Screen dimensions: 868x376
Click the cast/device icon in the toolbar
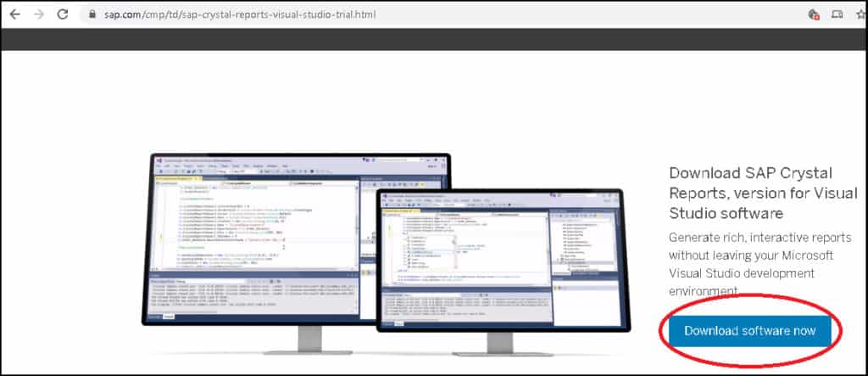pyautogui.click(x=837, y=14)
